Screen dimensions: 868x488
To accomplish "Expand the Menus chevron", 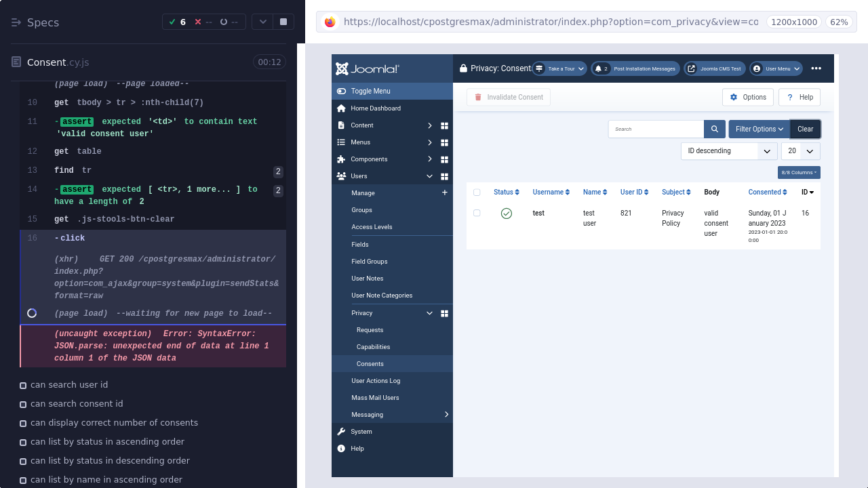I will click(x=430, y=142).
